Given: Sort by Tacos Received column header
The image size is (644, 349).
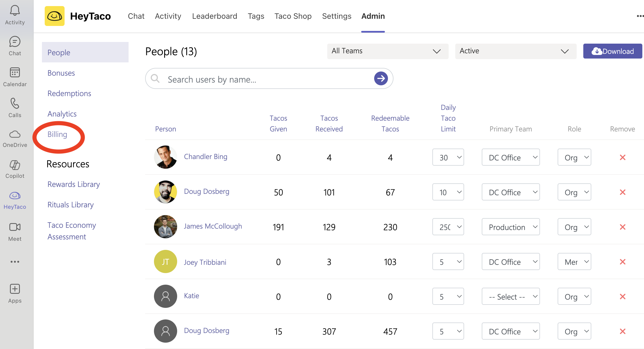Looking at the screenshot, I should tap(329, 123).
